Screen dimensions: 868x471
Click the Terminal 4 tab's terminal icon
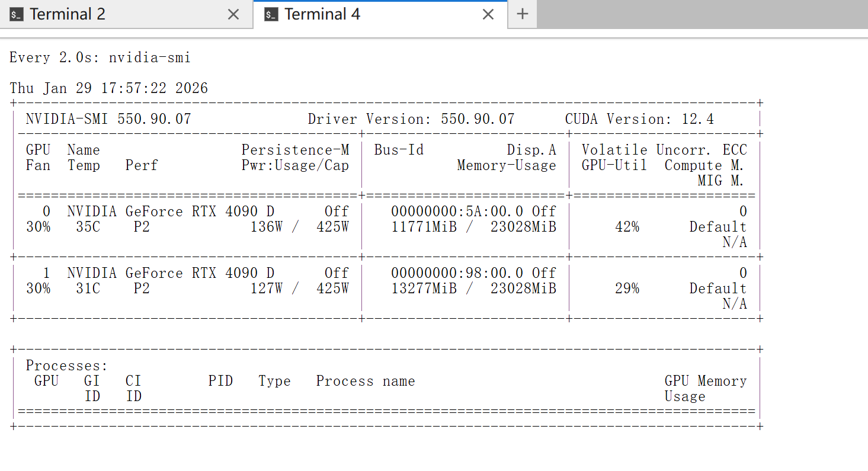tap(271, 14)
